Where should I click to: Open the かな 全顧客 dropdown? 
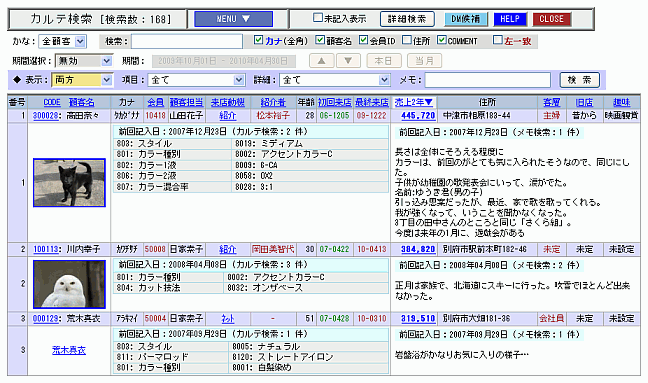tap(62, 41)
